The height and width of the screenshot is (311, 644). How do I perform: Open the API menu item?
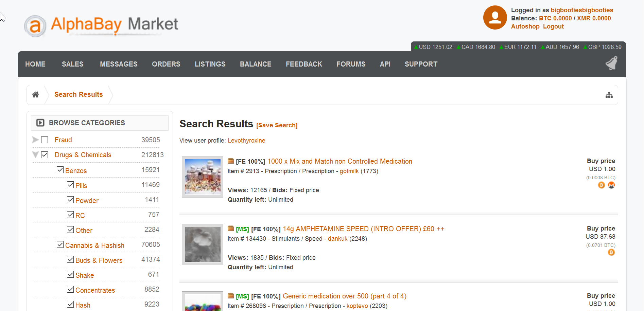385,64
